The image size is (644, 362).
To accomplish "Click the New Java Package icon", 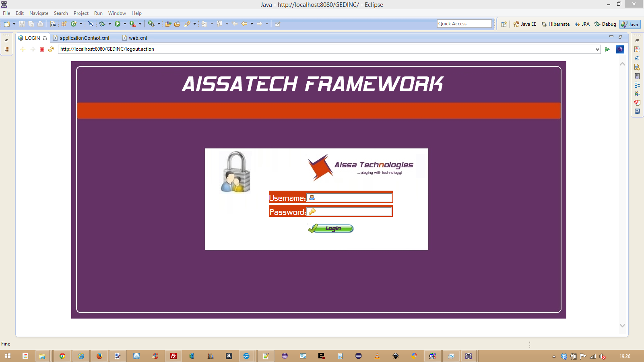I will tap(64, 24).
